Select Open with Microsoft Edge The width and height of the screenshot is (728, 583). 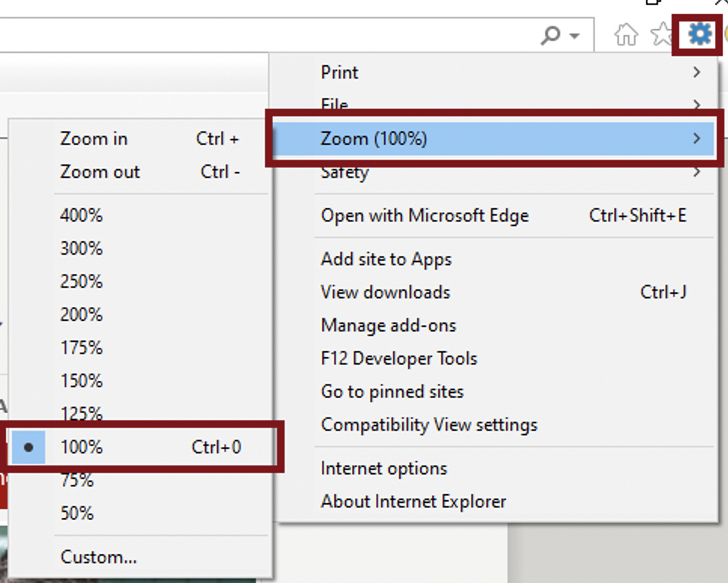click(x=425, y=215)
